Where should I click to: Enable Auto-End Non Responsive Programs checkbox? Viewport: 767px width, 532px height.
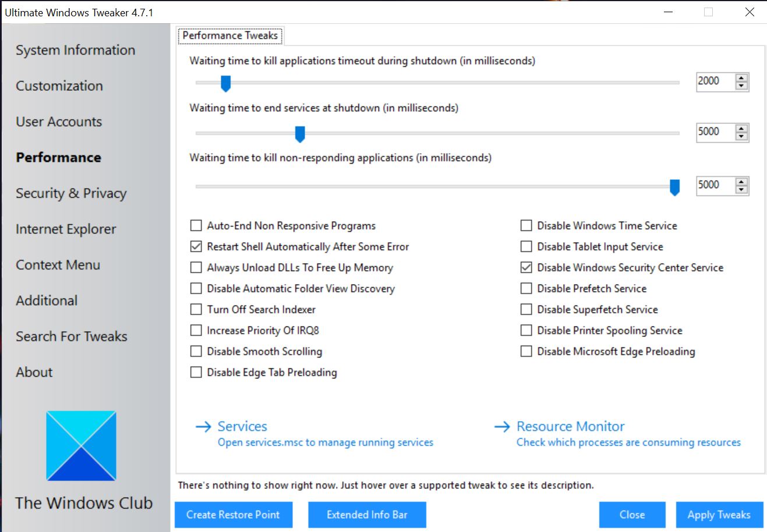point(196,226)
